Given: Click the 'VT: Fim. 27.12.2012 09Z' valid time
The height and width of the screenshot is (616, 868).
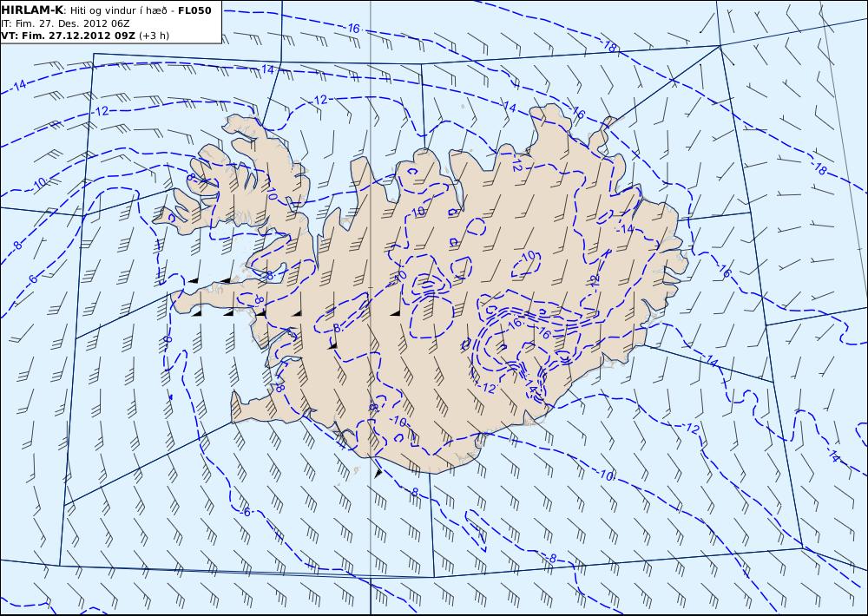Looking at the screenshot, I should pos(68,36).
